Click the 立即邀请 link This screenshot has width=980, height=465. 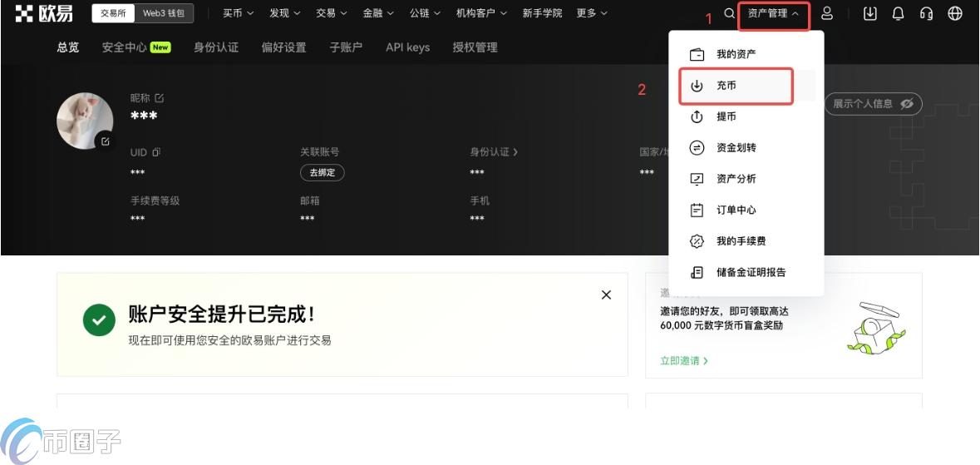coord(684,361)
